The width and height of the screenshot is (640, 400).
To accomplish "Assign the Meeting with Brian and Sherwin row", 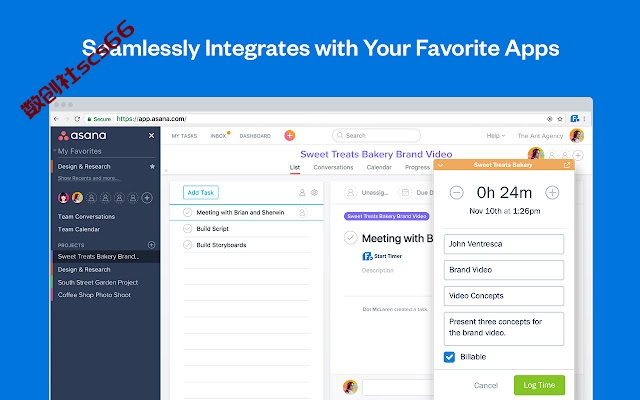I will [302, 213].
